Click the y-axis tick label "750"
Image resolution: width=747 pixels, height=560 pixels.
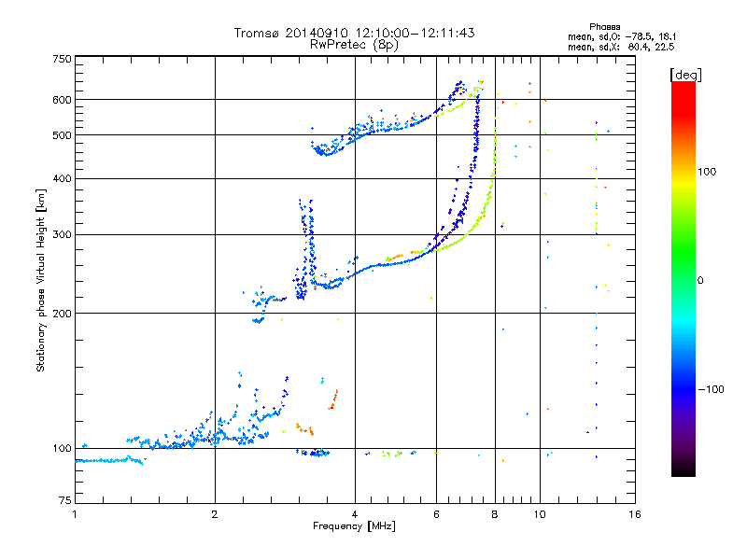point(62,59)
